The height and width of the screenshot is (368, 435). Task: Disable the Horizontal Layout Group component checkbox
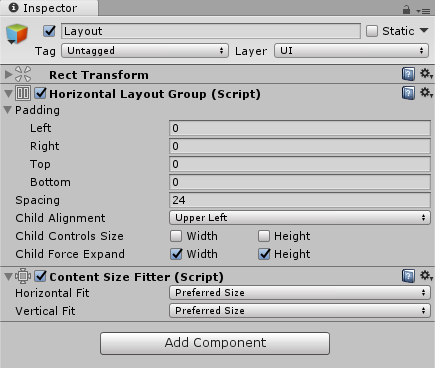coord(40,93)
